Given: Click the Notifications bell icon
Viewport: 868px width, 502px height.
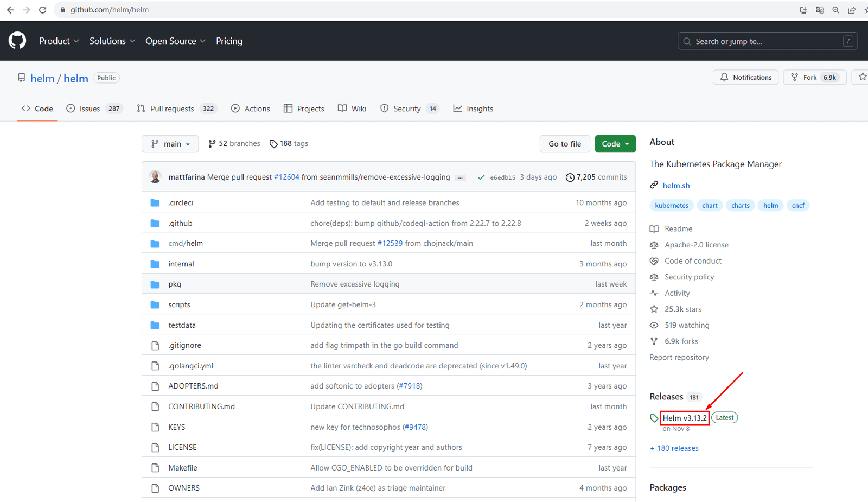Looking at the screenshot, I should pyautogui.click(x=724, y=78).
